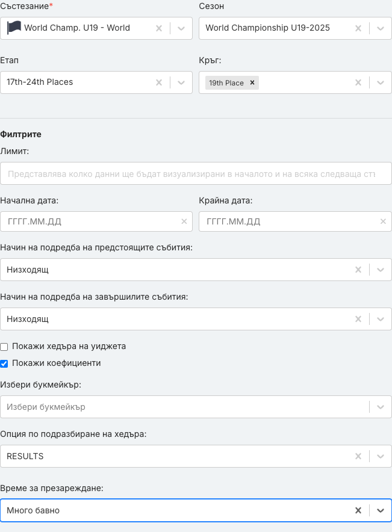This screenshot has height=532, width=392.
Task: Clear the Много бавно refresh time
Action: tap(358, 510)
